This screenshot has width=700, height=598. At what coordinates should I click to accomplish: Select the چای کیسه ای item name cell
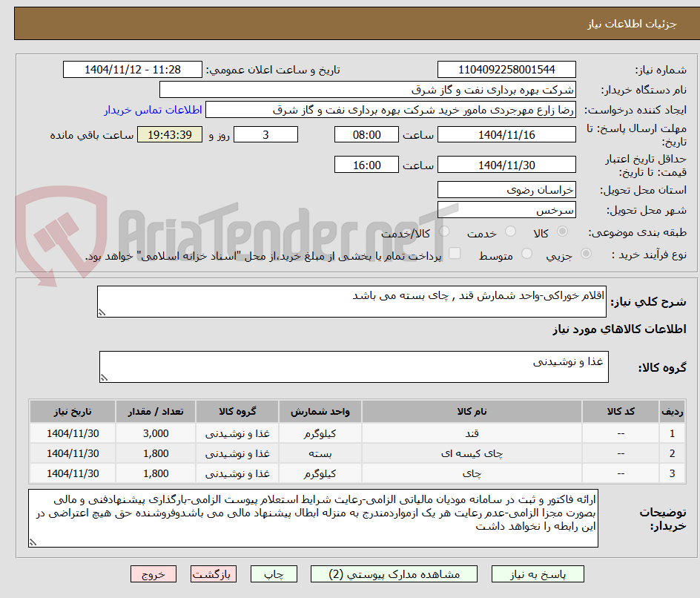tap(472, 453)
